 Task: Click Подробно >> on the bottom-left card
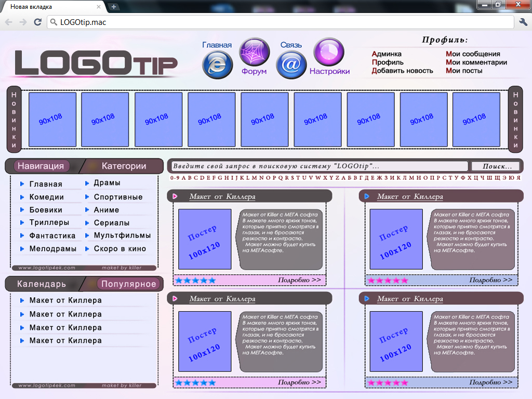pos(299,382)
